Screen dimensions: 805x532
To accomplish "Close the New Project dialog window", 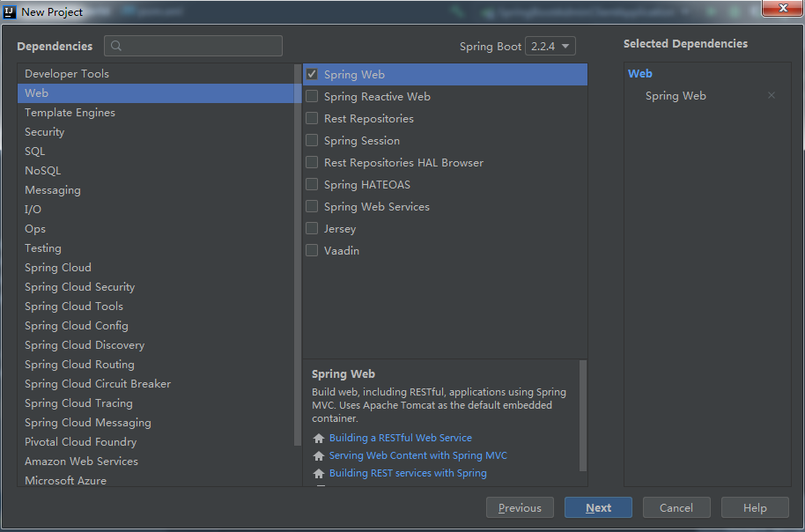I will click(782, 8).
